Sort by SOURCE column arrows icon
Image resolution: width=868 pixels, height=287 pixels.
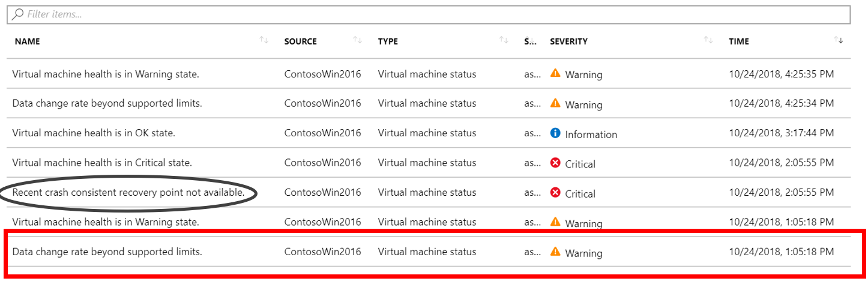(357, 40)
